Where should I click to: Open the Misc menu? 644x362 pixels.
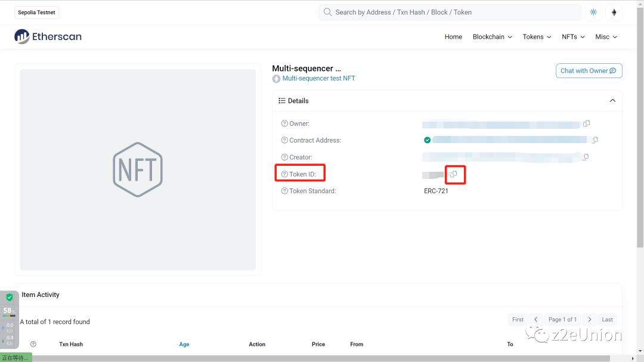tap(606, 37)
